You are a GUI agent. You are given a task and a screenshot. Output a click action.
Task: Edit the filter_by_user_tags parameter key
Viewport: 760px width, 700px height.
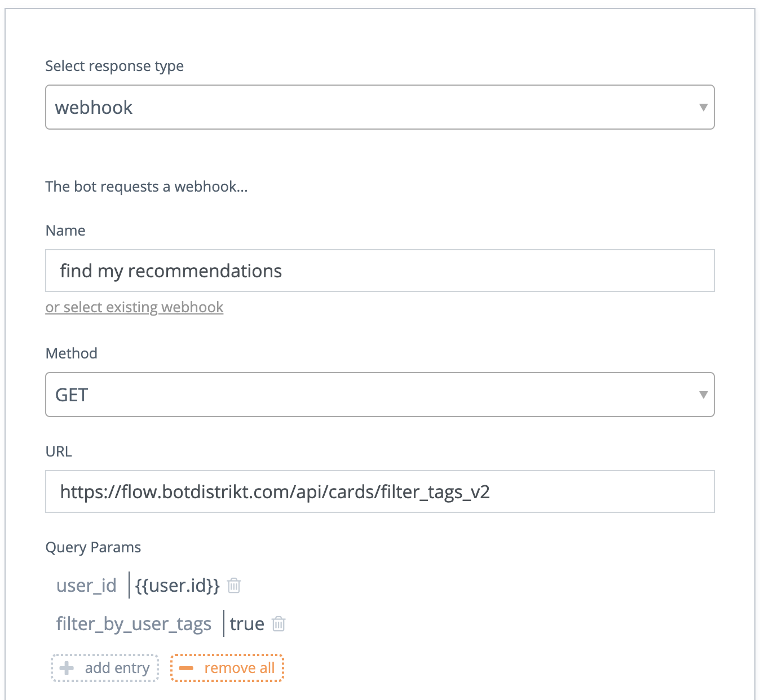pos(134,624)
